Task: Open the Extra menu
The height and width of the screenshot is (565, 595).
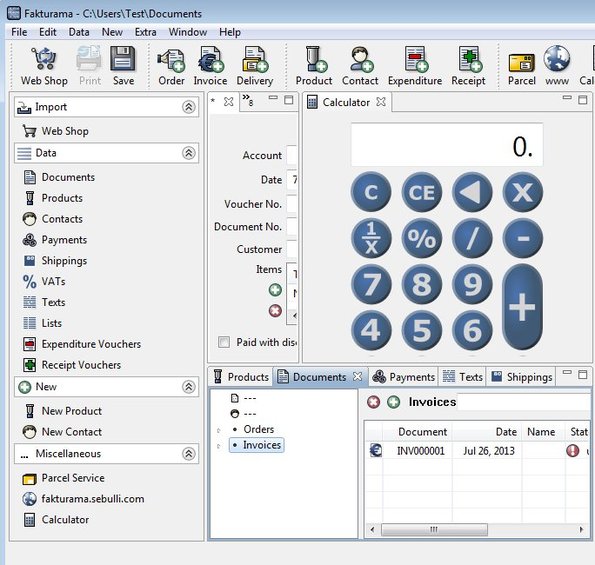Action: pos(146,32)
